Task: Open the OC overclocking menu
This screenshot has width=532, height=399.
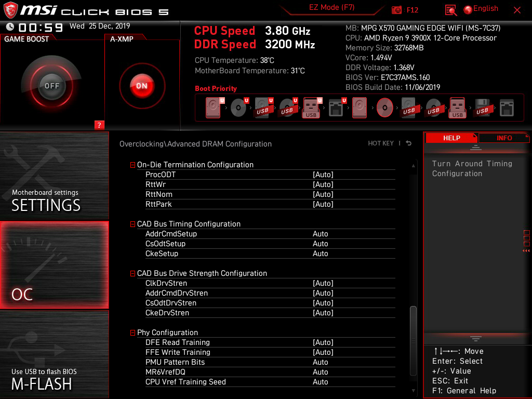Action: coord(54,265)
